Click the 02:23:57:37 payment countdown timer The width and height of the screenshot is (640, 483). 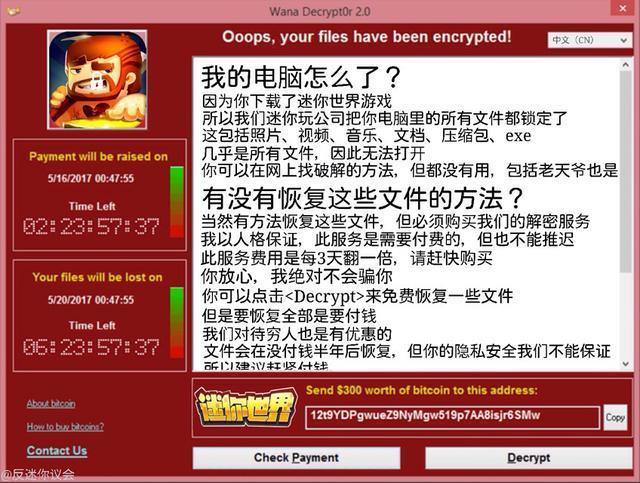(x=91, y=227)
